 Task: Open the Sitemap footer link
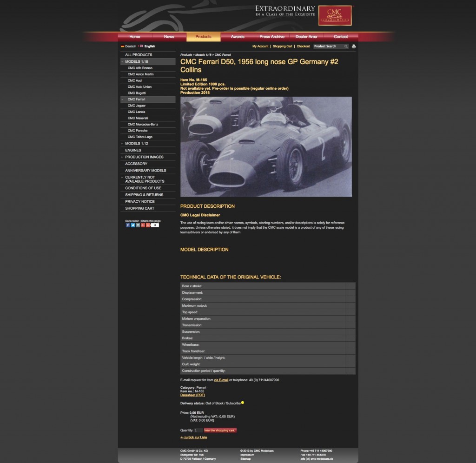[x=245, y=459]
